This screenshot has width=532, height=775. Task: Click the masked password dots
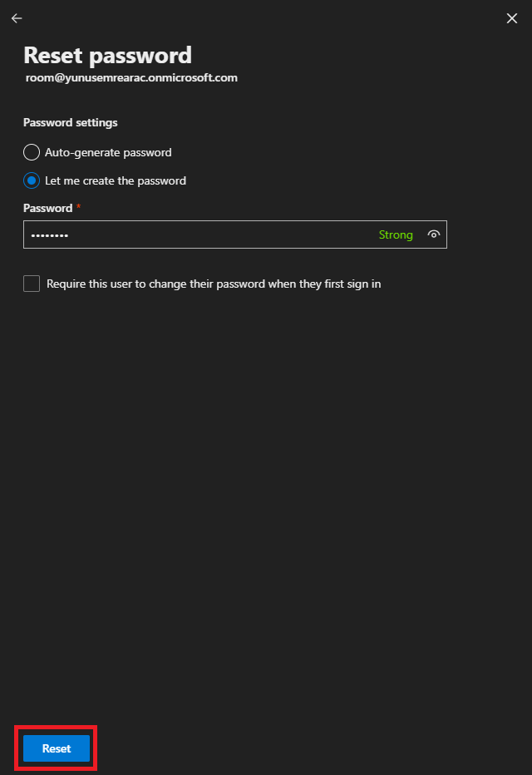click(x=50, y=235)
